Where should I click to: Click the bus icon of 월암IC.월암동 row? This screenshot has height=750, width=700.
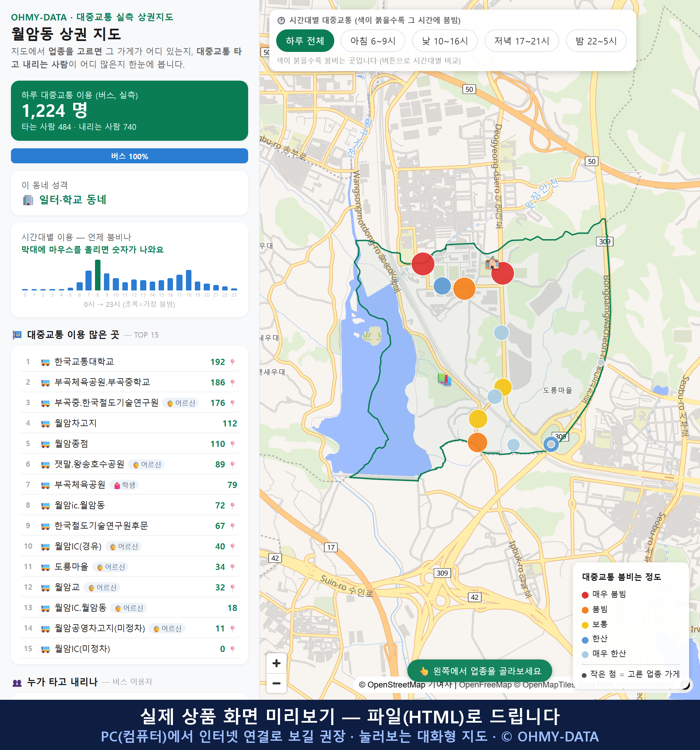point(45,608)
